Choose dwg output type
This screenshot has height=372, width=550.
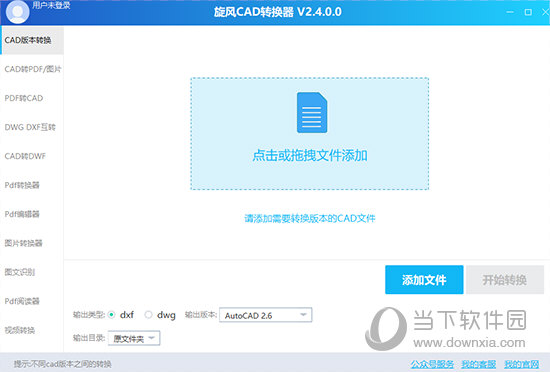coord(148,315)
